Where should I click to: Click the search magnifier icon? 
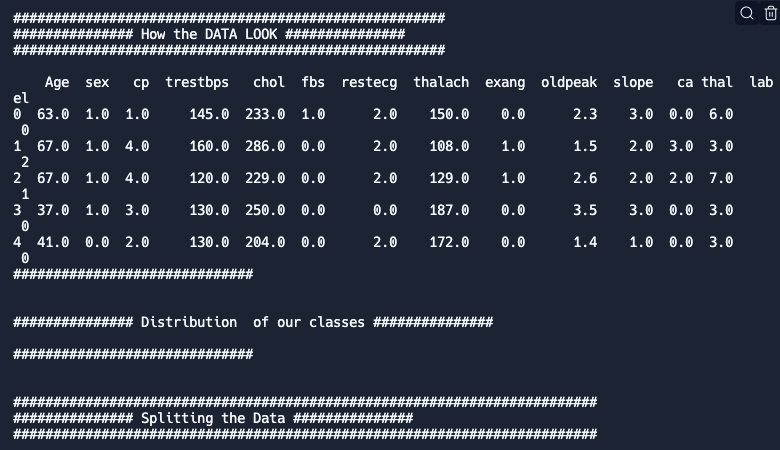[x=747, y=13]
